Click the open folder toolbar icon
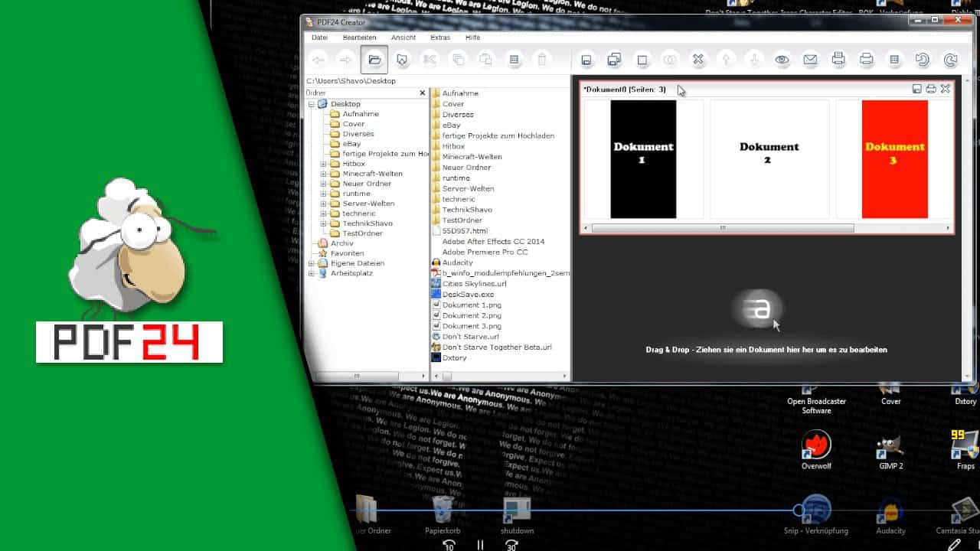 [x=374, y=60]
